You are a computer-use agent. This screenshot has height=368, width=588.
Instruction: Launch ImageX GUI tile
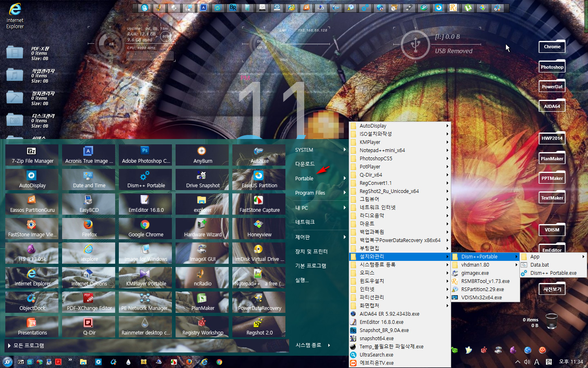tap(202, 253)
